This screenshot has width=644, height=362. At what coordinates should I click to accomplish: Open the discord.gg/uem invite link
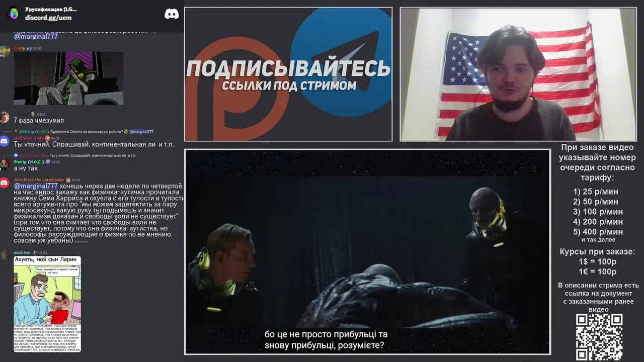pyautogui.click(x=48, y=18)
